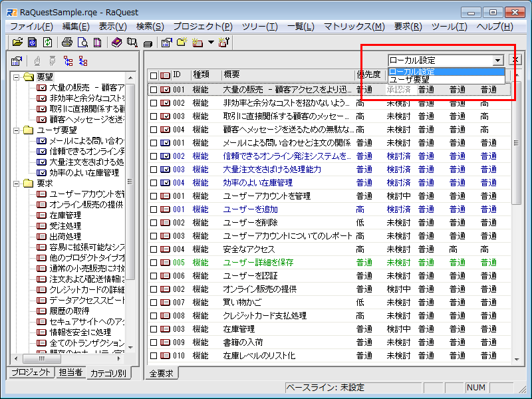Click the open project folder toolbar icon
The image size is (532, 399).
17,43
